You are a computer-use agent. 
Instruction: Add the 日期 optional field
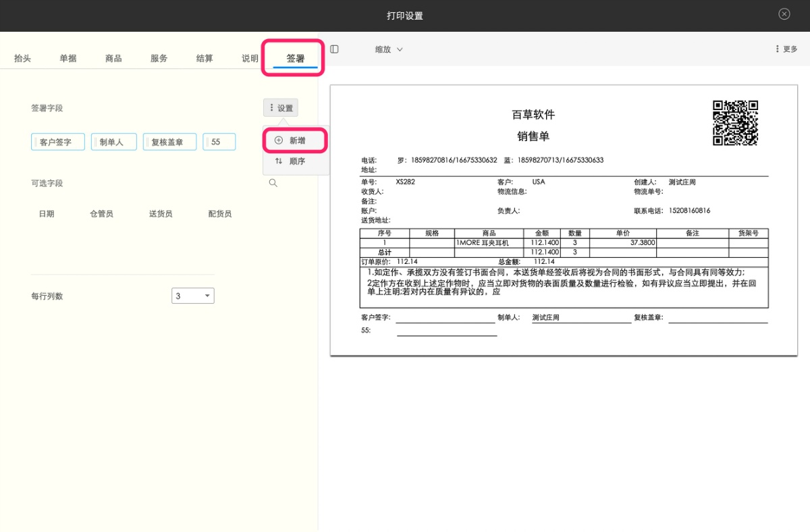pos(47,214)
